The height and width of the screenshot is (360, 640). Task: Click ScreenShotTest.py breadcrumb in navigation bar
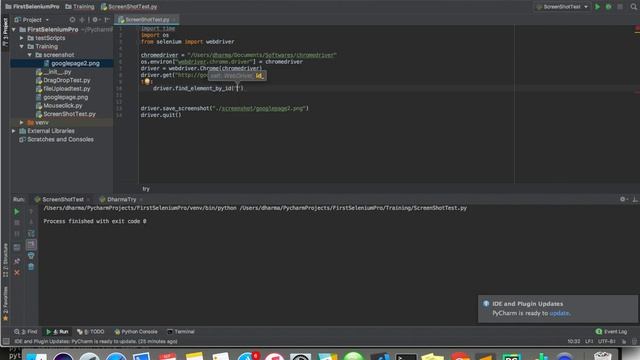point(129,7)
